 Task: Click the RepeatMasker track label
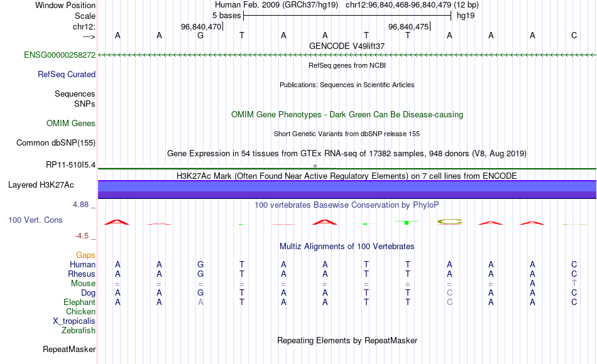click(69, 349)
